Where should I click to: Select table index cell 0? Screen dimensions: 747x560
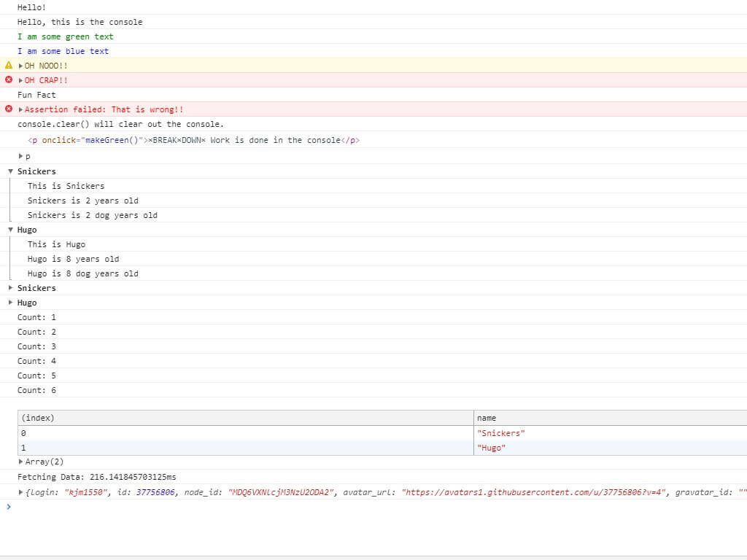(x=246, y=433)
